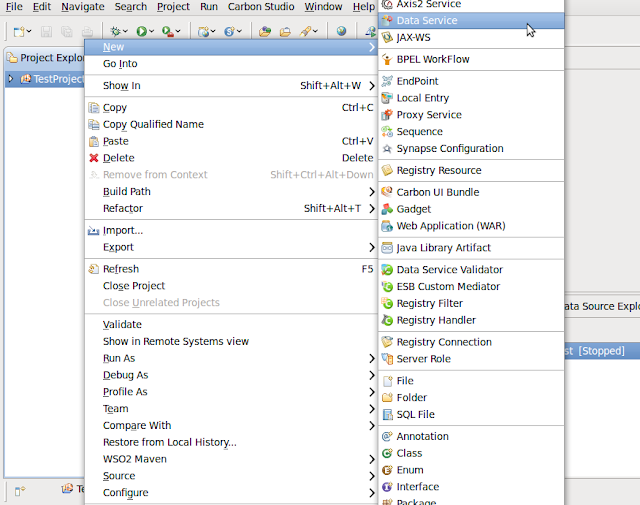This screenshot has height=505, width=640.
Task: Open Synapse Configuration icon item
Action: pos(471,149)
